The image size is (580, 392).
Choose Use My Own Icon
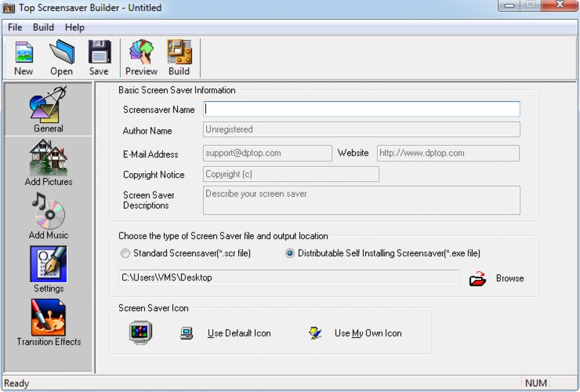click(368, 333)
